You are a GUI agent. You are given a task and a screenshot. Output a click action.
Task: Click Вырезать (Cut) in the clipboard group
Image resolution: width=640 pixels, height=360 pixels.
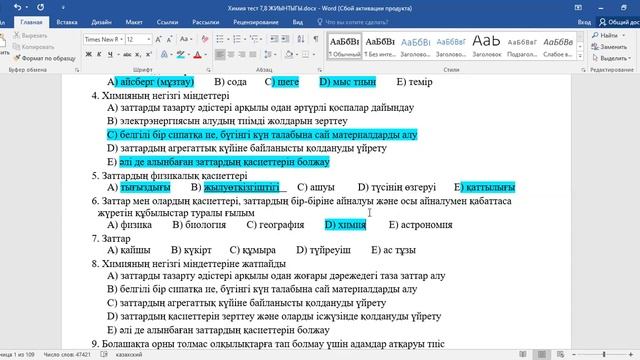31,36
